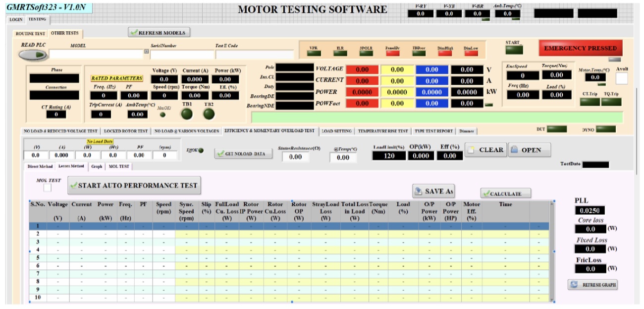The image size is (644, 309).
Task: Click the START green indicator
Action: coord(514,49)
